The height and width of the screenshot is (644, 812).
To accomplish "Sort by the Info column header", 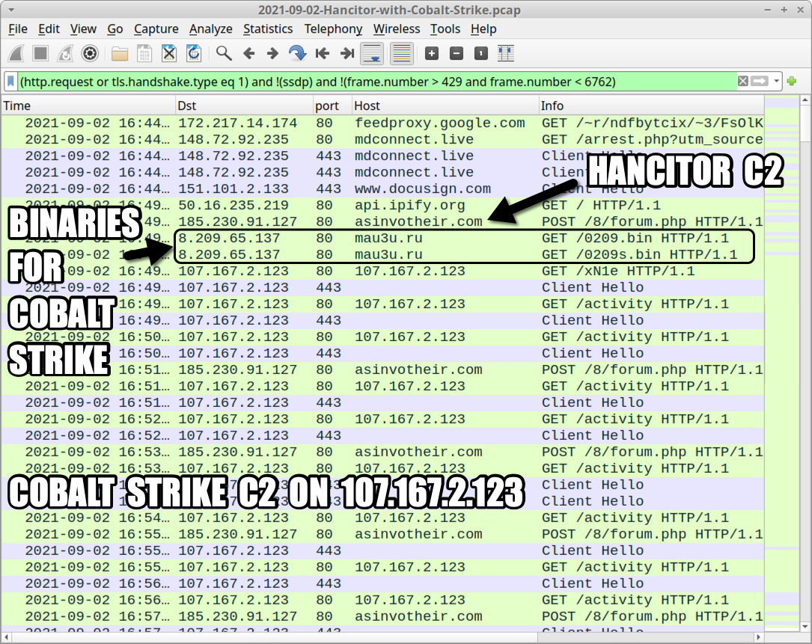I will click(651, 105).
